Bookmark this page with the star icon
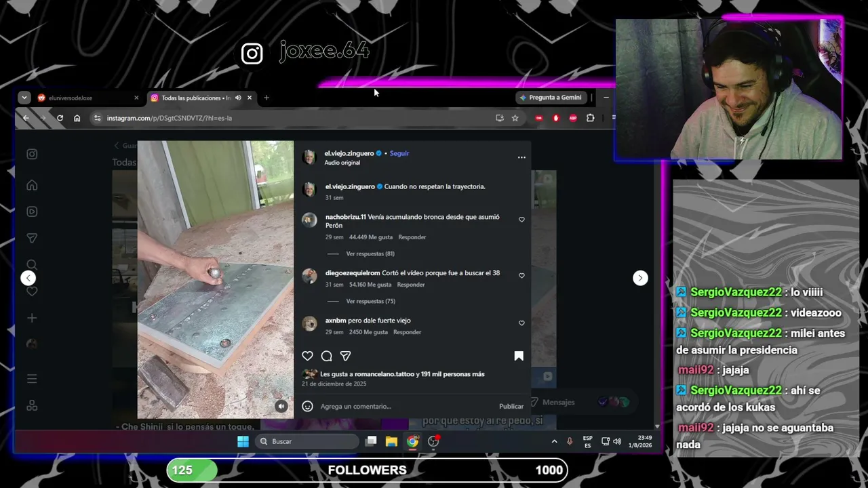 point(515,118)
